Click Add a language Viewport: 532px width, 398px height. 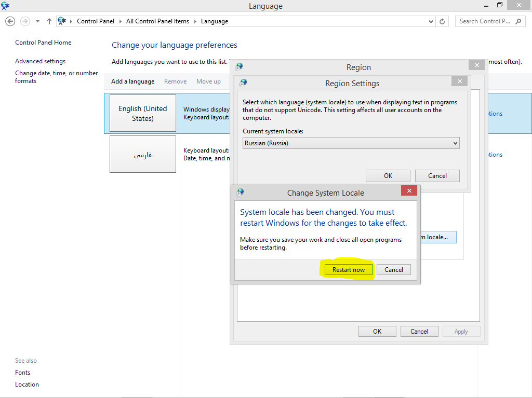point(132,81)
